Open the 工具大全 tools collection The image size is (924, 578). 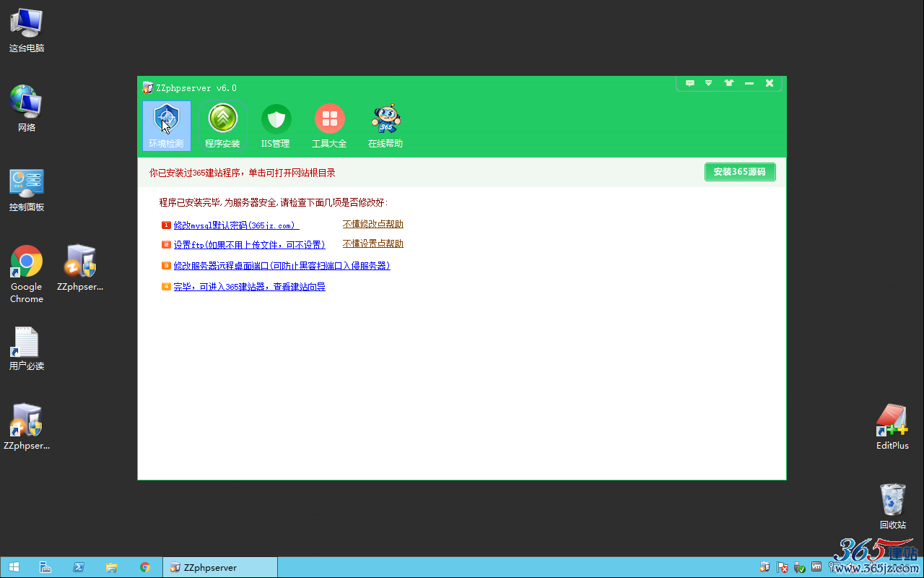coord(329,126)
